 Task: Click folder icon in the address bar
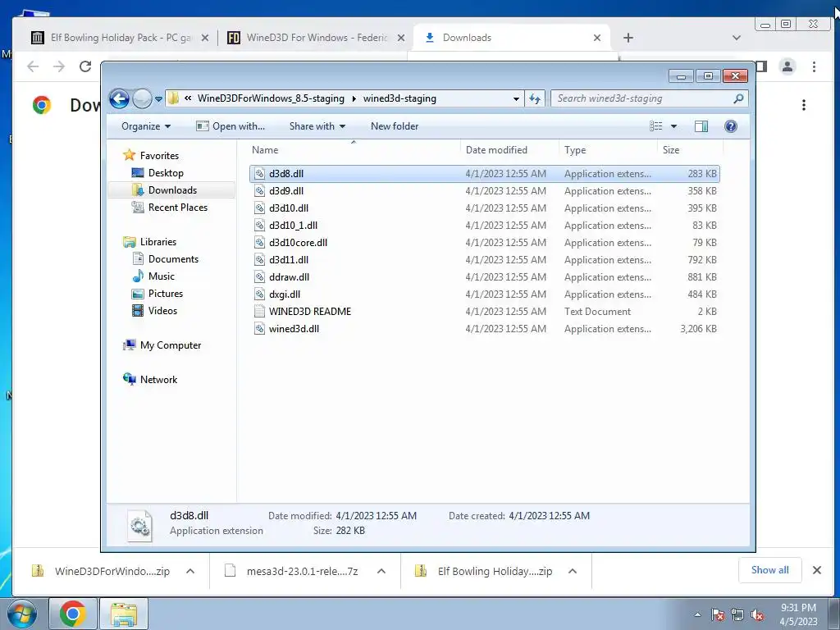click(173, 98)
